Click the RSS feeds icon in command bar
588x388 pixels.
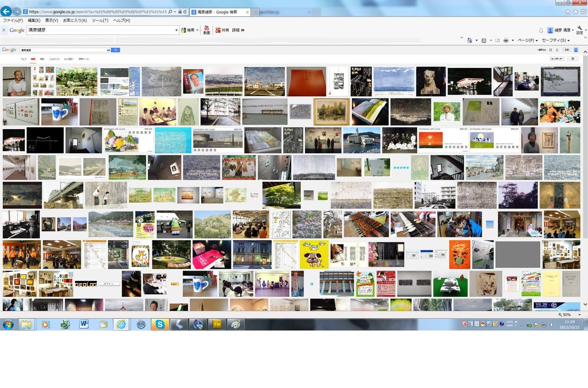(484, 40)
